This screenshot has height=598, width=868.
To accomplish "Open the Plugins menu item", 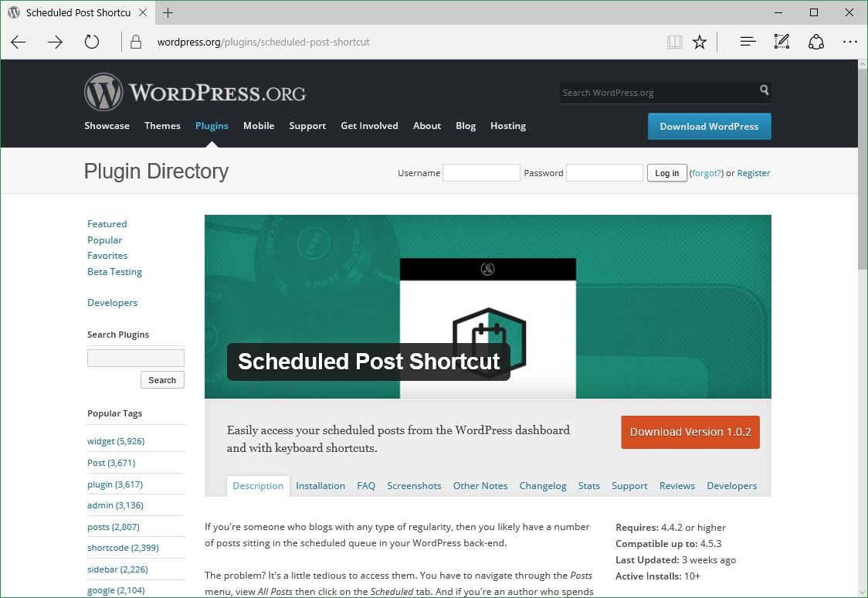I will [x=212, y=126].
